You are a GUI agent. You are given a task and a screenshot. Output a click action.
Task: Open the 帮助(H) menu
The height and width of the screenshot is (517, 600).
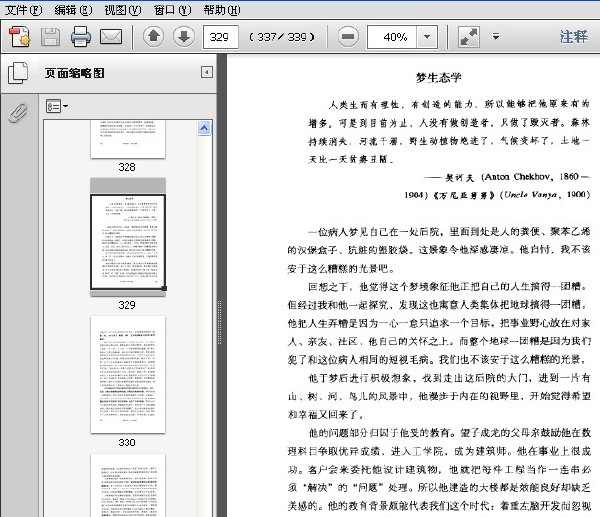tap(222, 10)
